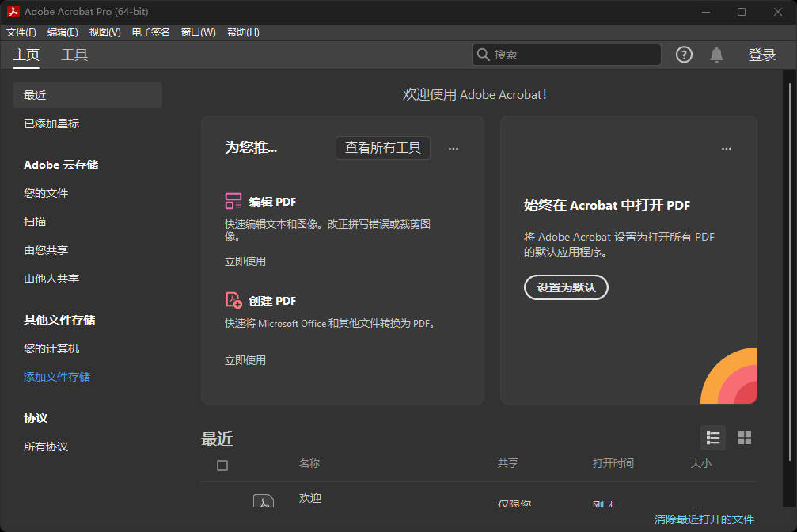The height and width of the screenshot is (532, 797).
Task: Click the 大小 column header
Action: (701, 463)
